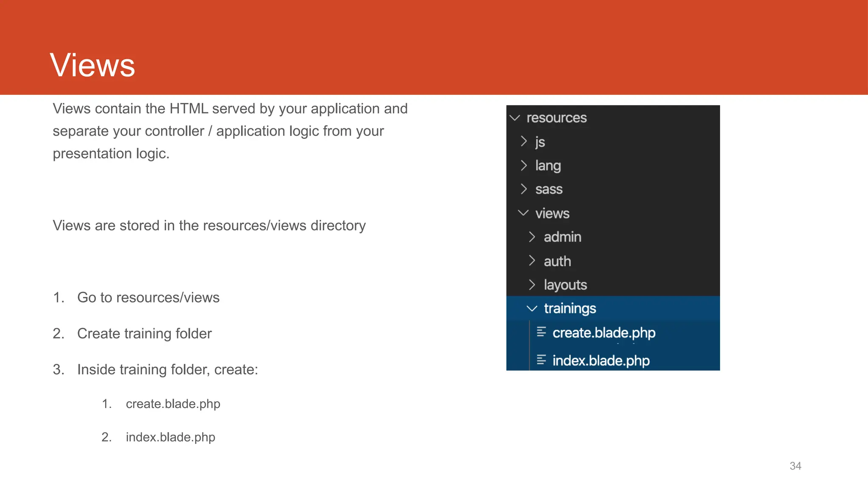Screen dimensions: 868x488
Task: Click file icon beside create.blade.php in tree
Action: 541,332
